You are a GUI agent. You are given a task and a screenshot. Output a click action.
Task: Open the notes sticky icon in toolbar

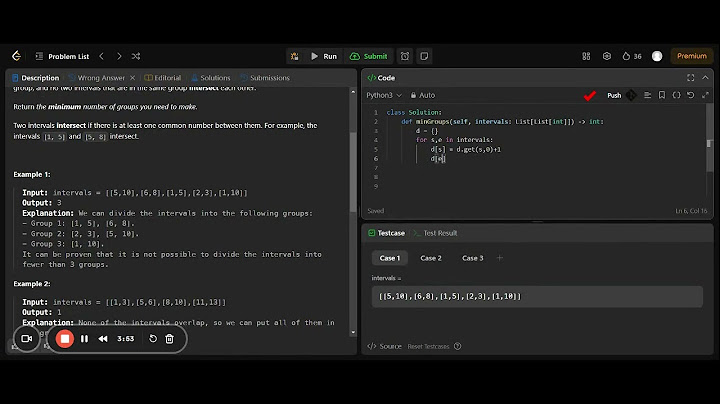424,56
